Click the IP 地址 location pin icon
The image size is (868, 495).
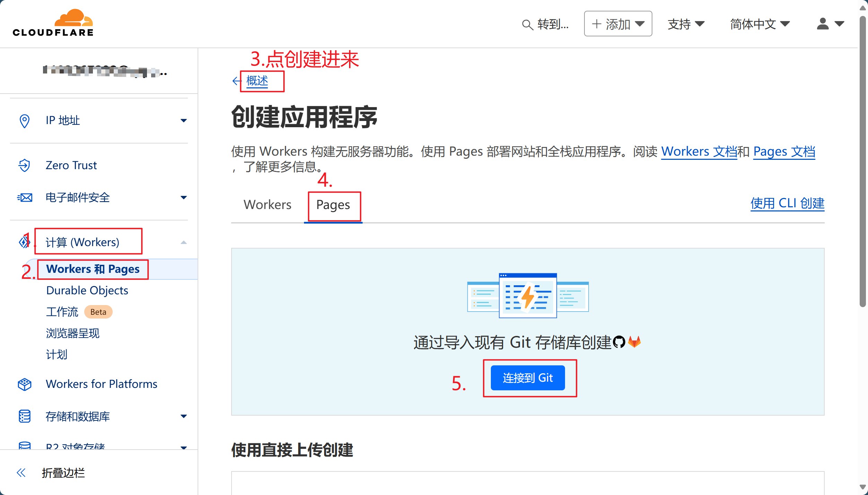pos(24,121)
